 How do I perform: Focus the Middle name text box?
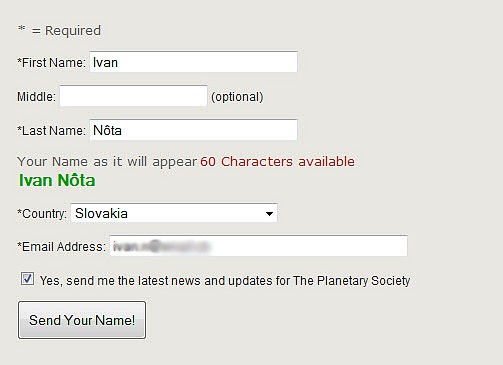point(133,96)
